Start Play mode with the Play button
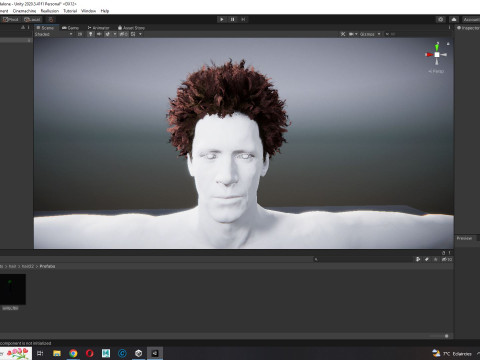The image size is (480, 360). click(222, 19)
